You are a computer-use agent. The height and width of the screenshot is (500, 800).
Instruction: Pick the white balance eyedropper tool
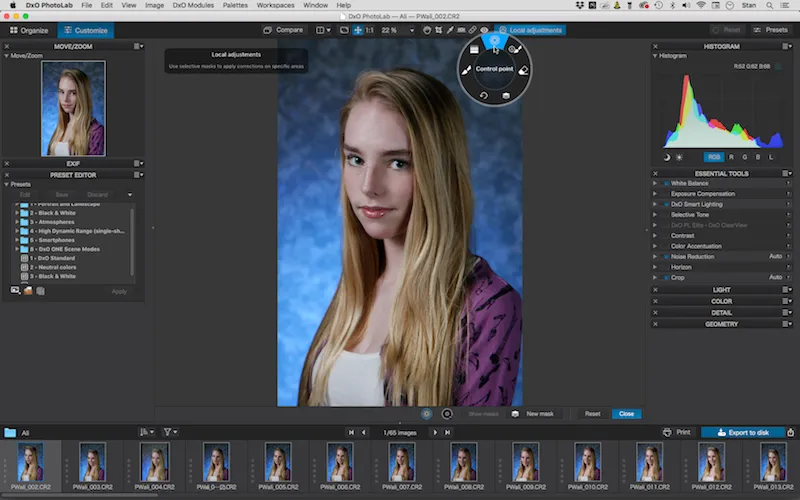[x=449, y=30]
